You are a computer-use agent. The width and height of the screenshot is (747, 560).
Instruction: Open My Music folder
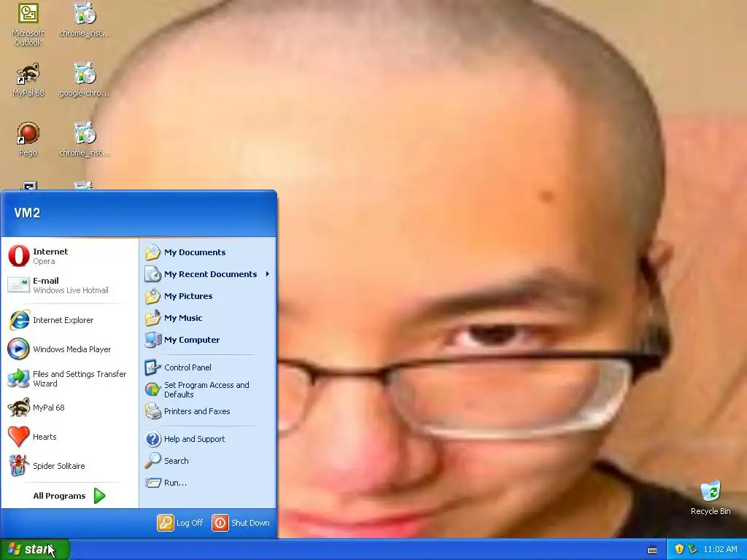tap(208, 318)
